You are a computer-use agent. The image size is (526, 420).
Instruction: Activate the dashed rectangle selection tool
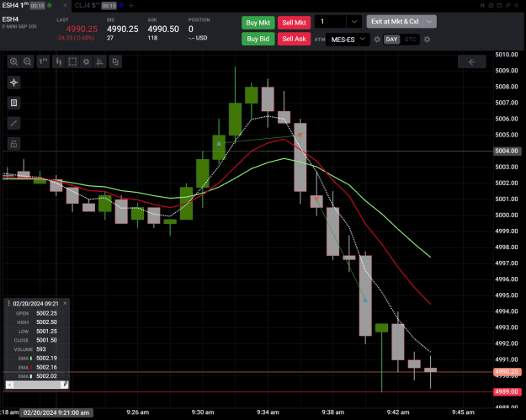point(72,61)
